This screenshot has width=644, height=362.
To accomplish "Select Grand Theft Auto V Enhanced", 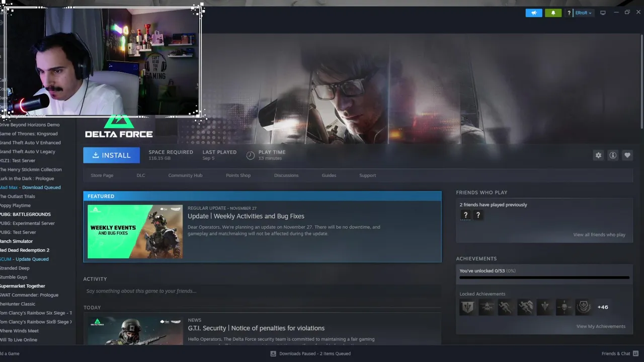I will tap(30, 143).
